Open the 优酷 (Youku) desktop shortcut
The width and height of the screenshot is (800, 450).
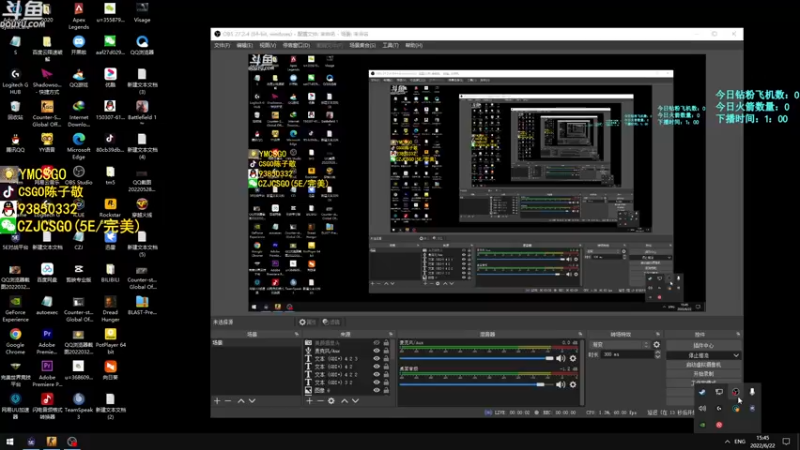110,78
